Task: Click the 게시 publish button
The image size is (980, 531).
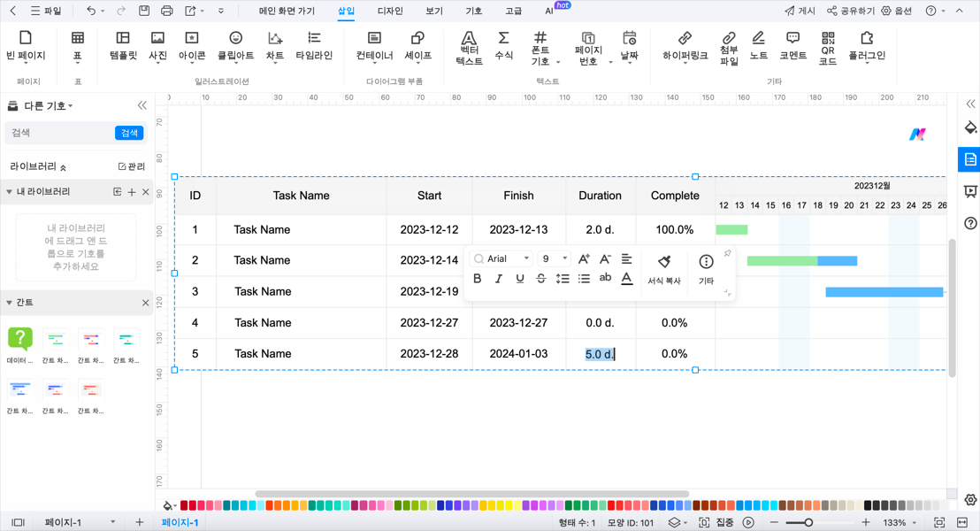Action: pos(800,11)
